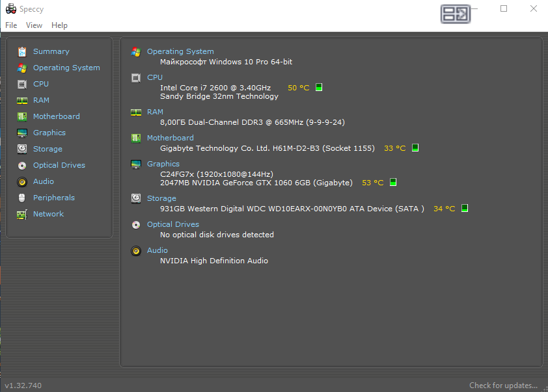Screen dimensions: 548x392
Task: Click the GPU temperature 53 °C value
Action: [x=373, y=183]
